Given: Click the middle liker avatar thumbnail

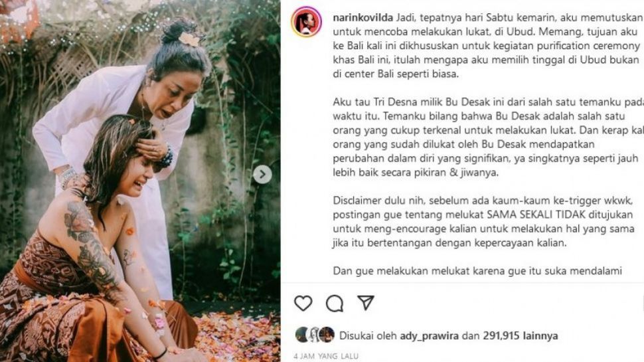Looking at the screenshot, I should point(315,335).
